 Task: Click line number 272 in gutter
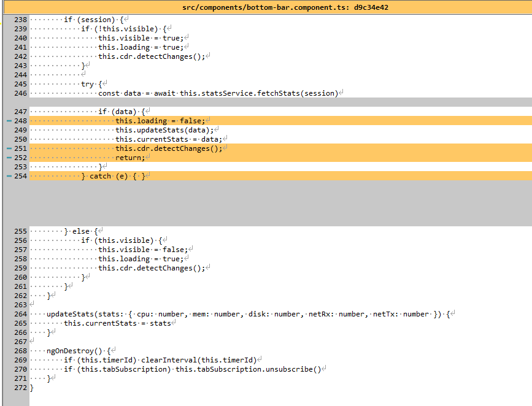tap(20, 388)
